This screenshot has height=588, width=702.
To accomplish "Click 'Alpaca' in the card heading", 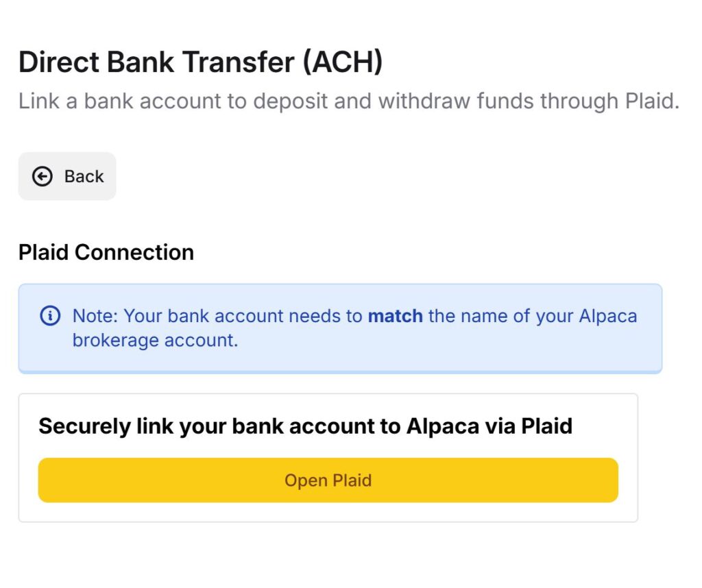I will pos(443,426).
